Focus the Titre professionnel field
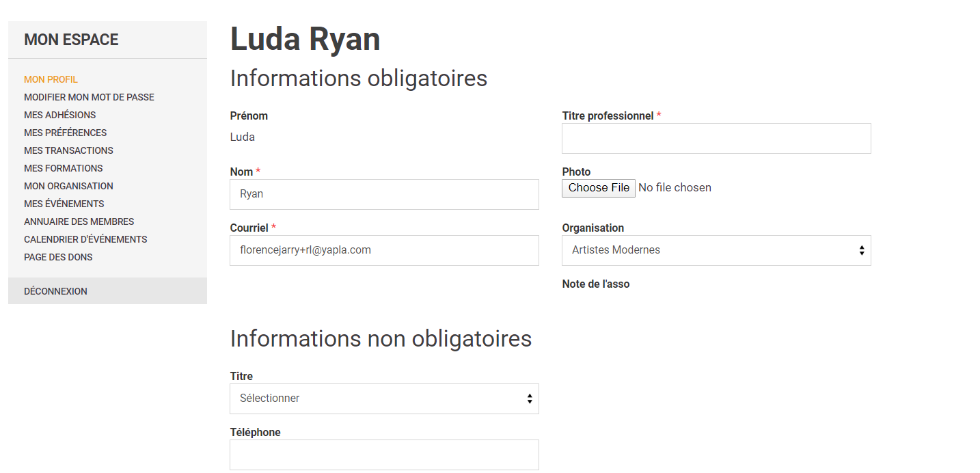 click(x=716, y=138)
